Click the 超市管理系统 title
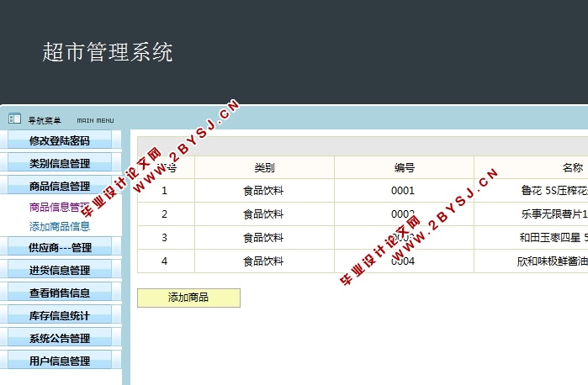 [x=108, y=52]
